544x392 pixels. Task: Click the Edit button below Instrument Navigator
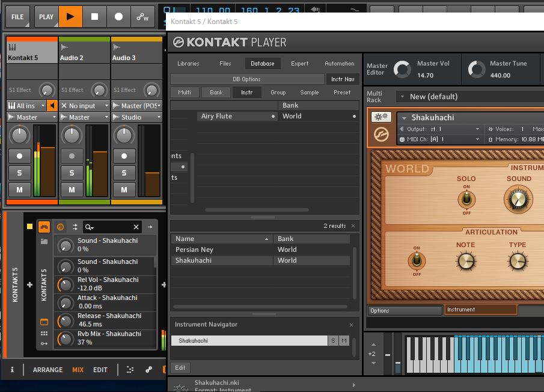(180, 368)
